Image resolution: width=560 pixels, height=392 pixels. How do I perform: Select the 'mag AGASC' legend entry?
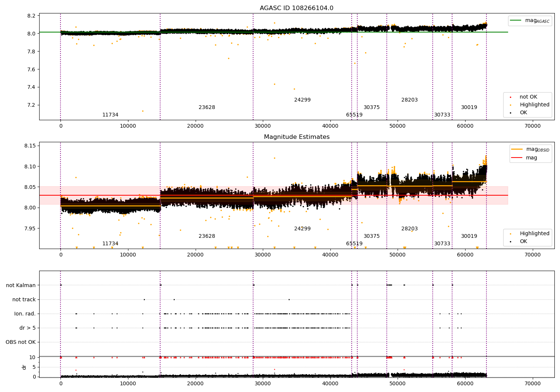(530, 21)
